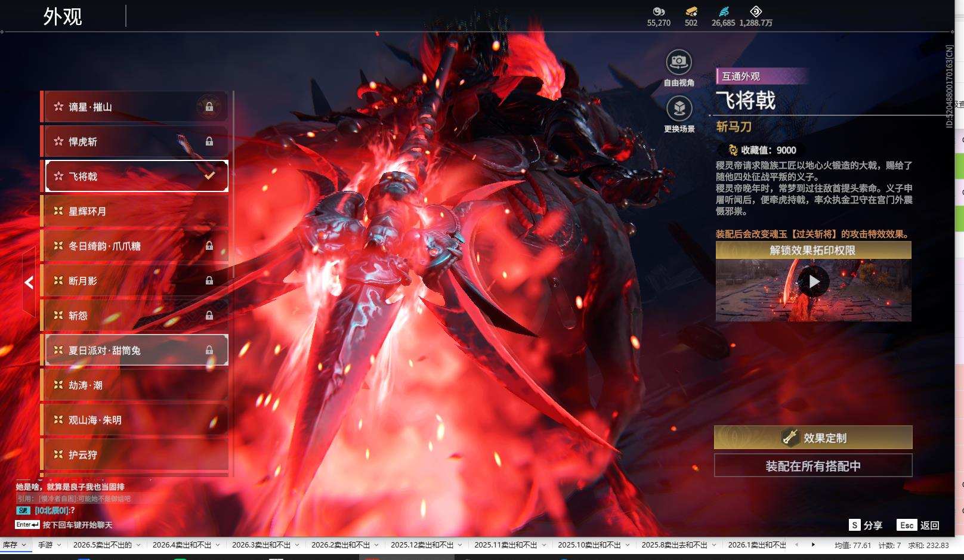Select the 护云狩 skin
The image size is (964, 560).
pyautogui.click(x=137, y=454)
